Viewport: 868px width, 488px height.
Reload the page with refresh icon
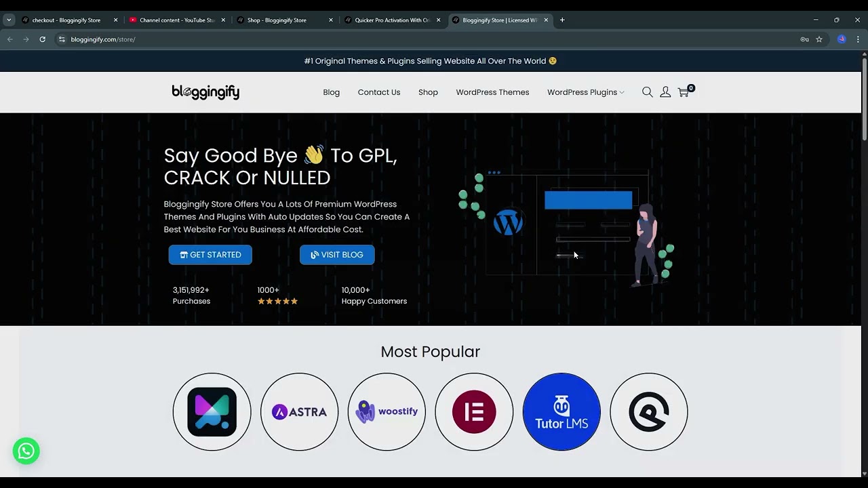[x=42, y=39]
